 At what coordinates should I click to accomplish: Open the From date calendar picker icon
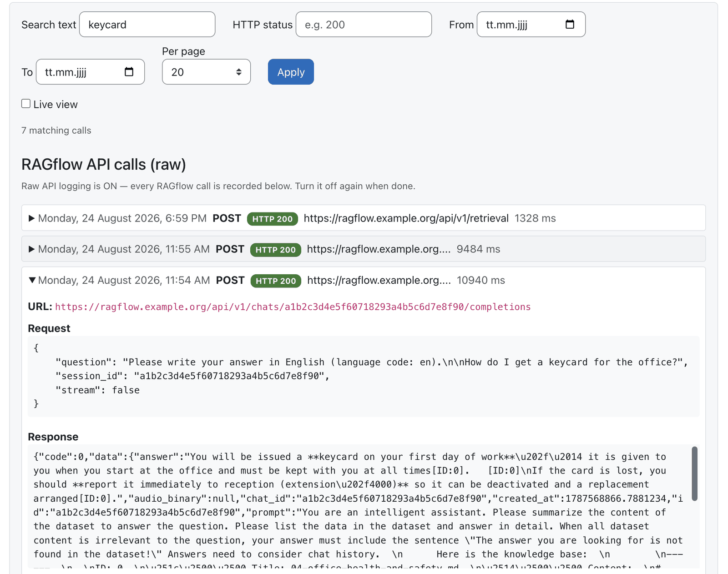pos(570,24)
